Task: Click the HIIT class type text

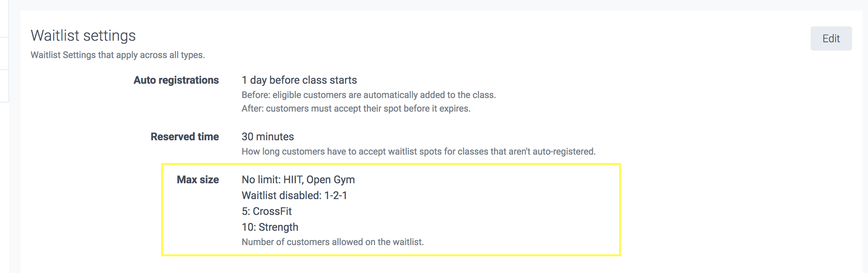Action: (x=293, y=180)
